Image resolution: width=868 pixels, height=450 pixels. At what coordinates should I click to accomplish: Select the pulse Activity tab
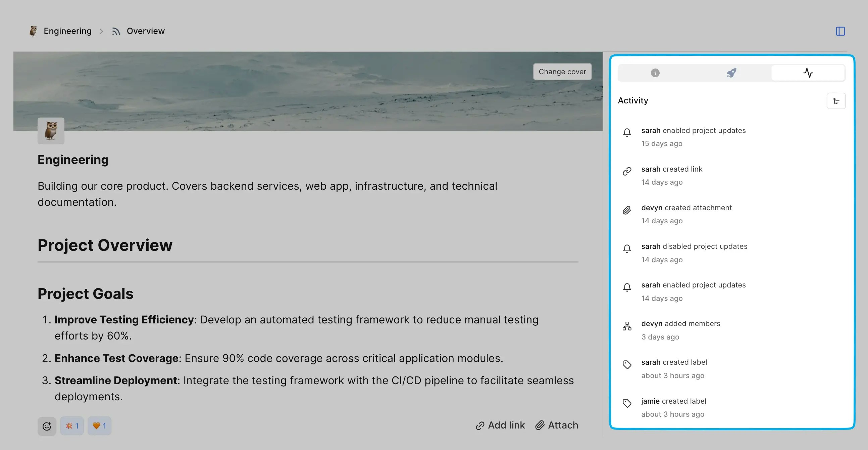coord(808,73)
